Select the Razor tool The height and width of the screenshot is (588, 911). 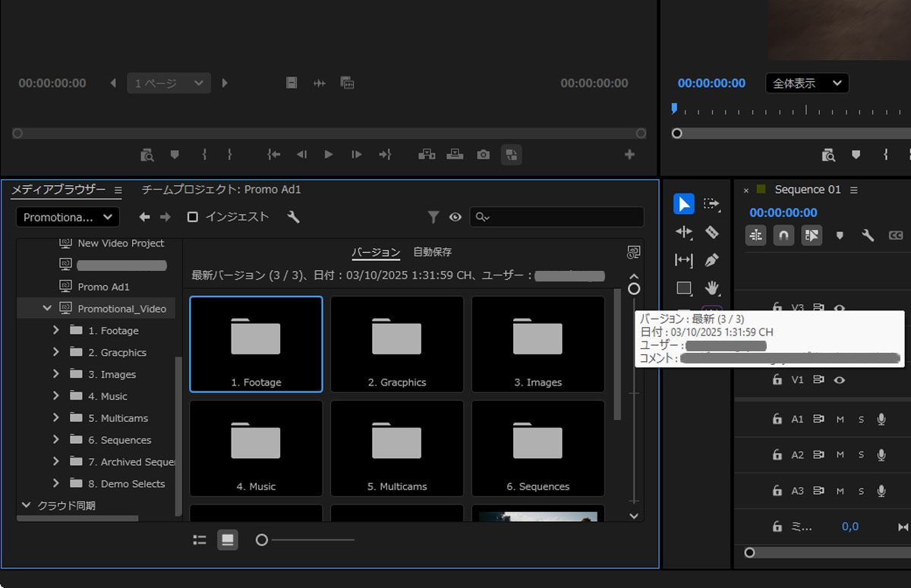[711, 232]
